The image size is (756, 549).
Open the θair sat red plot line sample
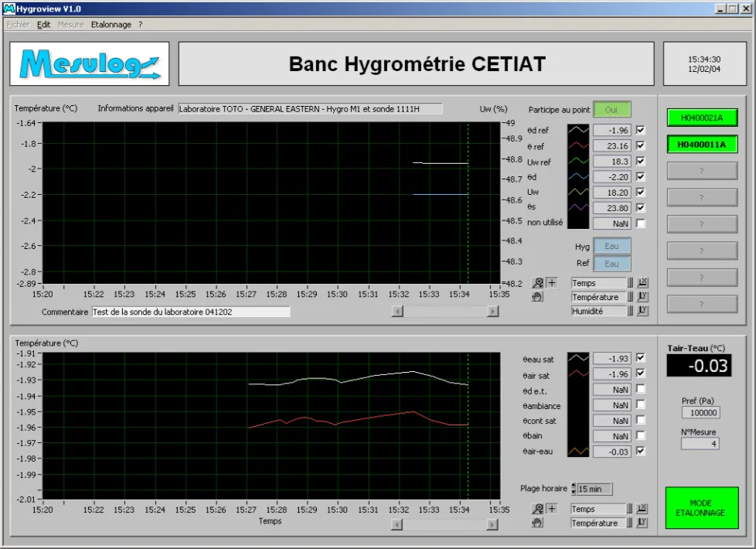tap(578, 373)
